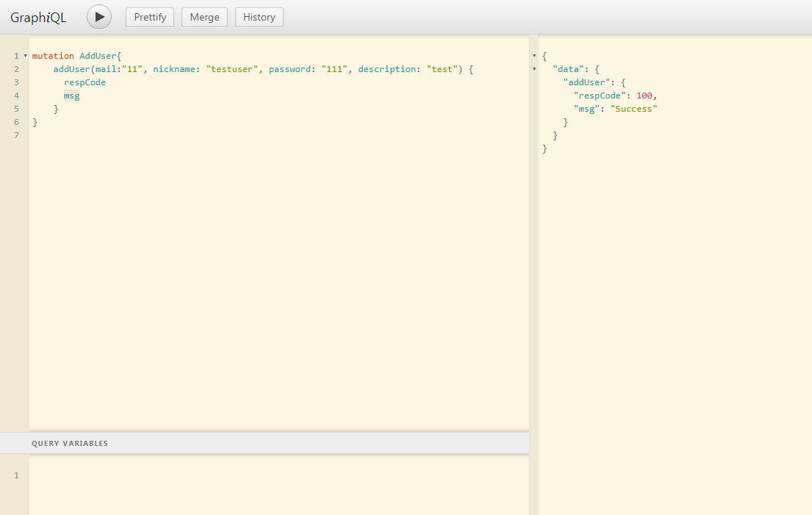Run the query with the Execute play button
Image resolution: width=812 pixels, height=515 pixels.
pos(99,17)
